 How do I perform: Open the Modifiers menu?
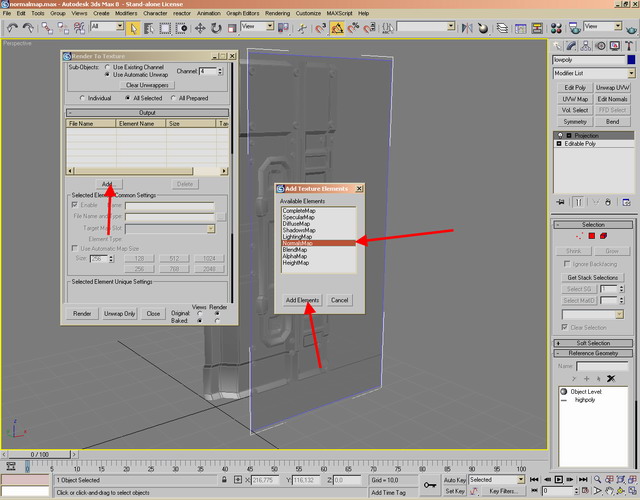(127, 13)
